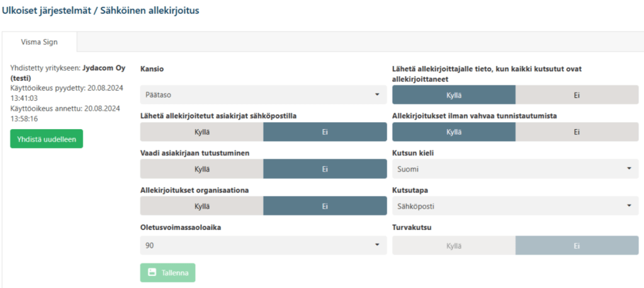The width and height of the screenshot is (644, 288).
Task: Enable Kyllä for Allekirjoitukset organisaationa
Action: tap(201, 205)
